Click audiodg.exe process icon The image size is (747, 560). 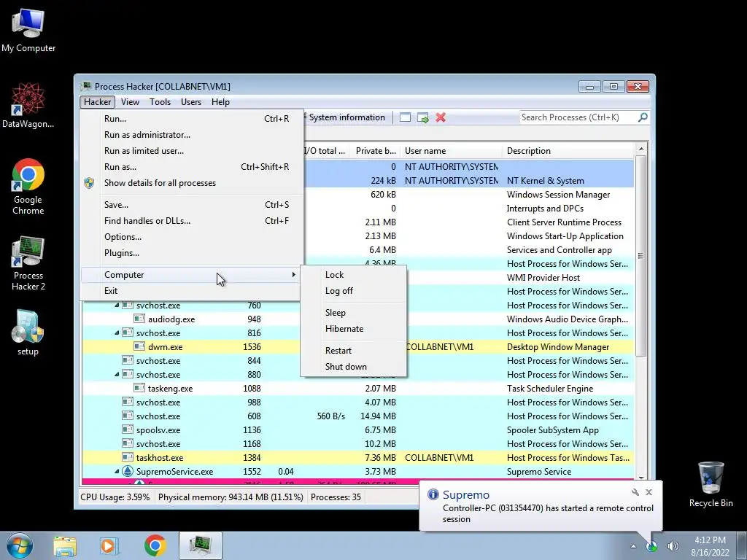pos(139,319)
